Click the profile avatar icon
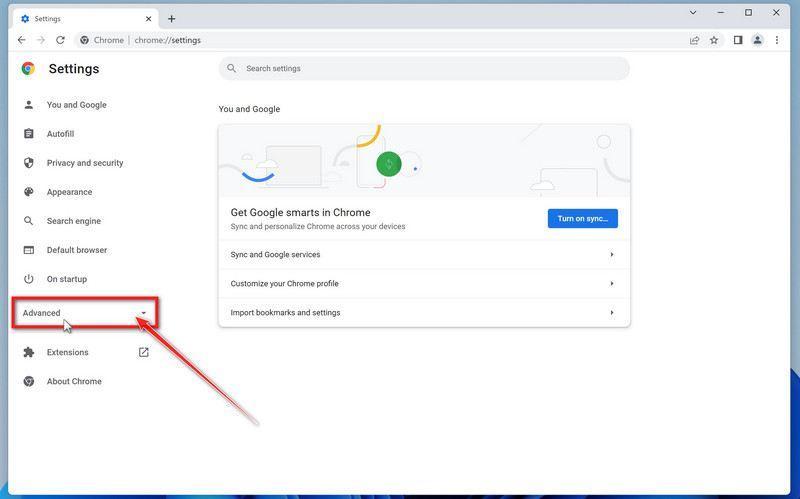Image resolution: width=800 pixels, height=499 pixels. pos(757,40)
